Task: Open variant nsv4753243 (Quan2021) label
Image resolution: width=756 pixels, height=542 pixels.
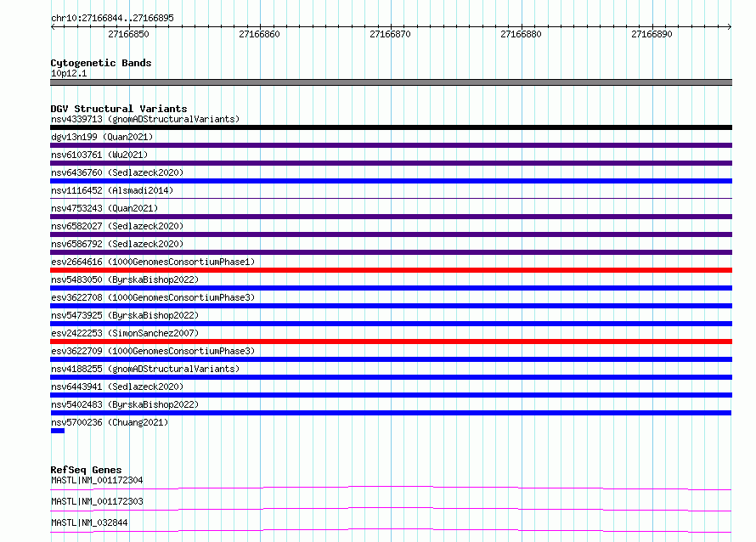Action: click(x=104, y=208)
